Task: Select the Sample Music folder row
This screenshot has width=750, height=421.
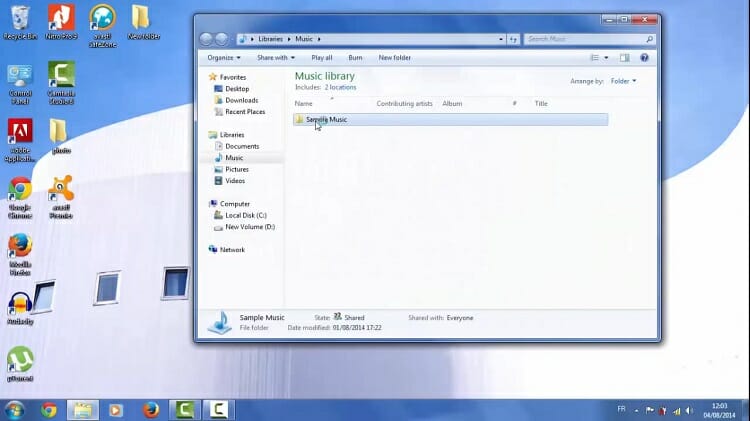Action: tap(451, 120)
